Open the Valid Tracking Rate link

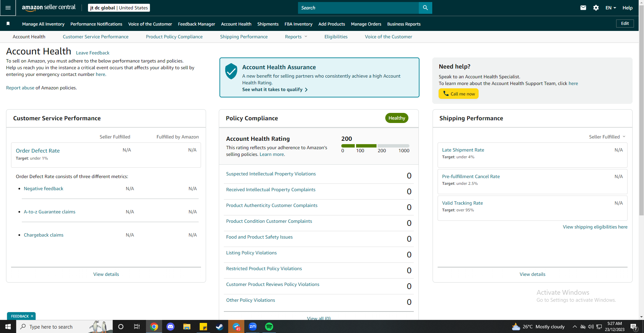click(462, 203)
